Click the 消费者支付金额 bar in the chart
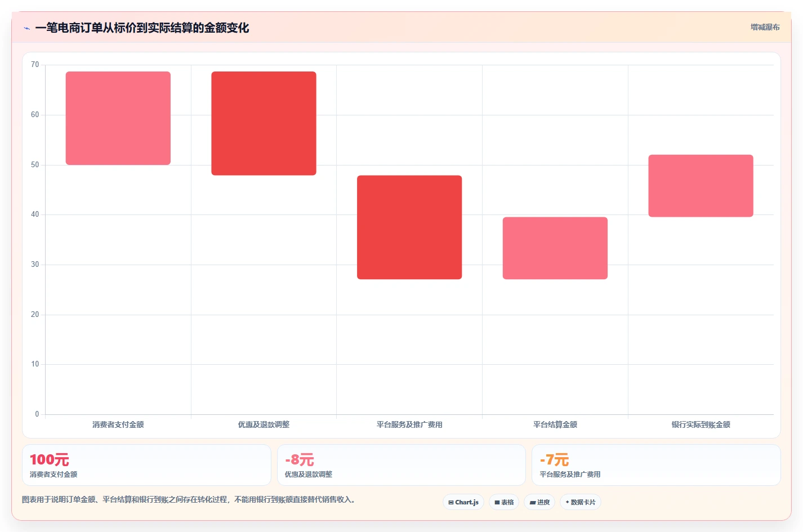The width and height of the screenshot is (803, 532). 118,118
